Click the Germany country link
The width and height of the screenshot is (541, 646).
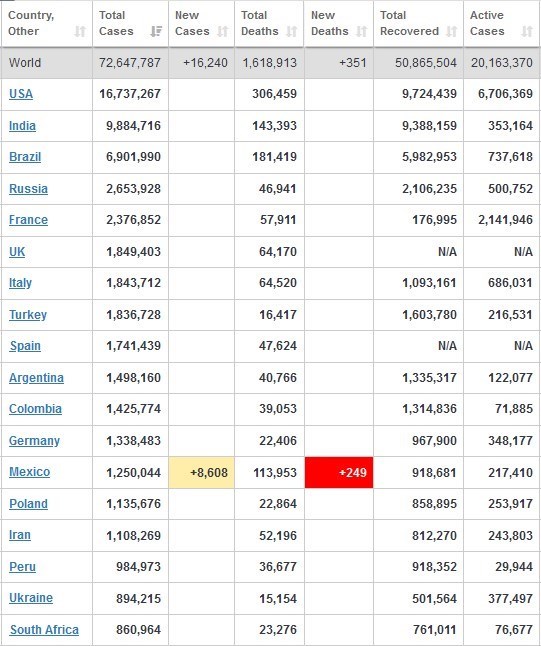35,440
